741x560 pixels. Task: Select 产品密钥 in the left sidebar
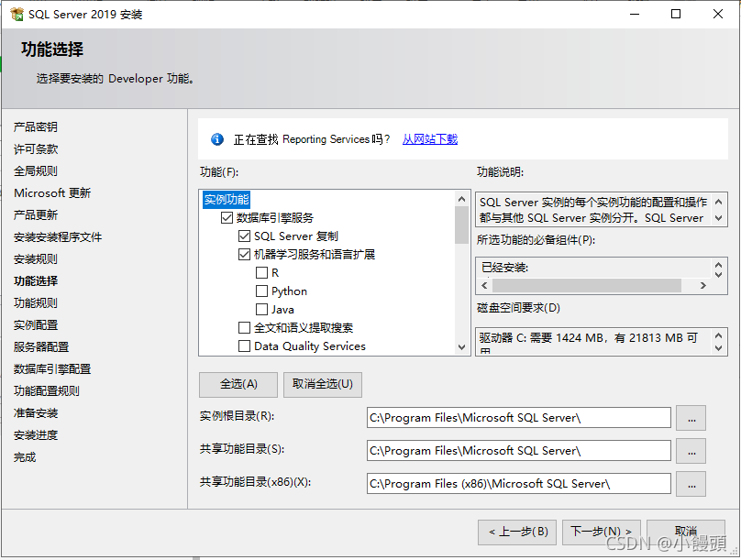(38, 126)
